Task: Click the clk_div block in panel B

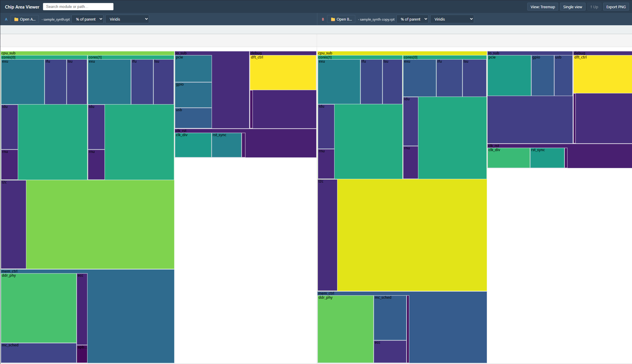Action: (509, 158)
